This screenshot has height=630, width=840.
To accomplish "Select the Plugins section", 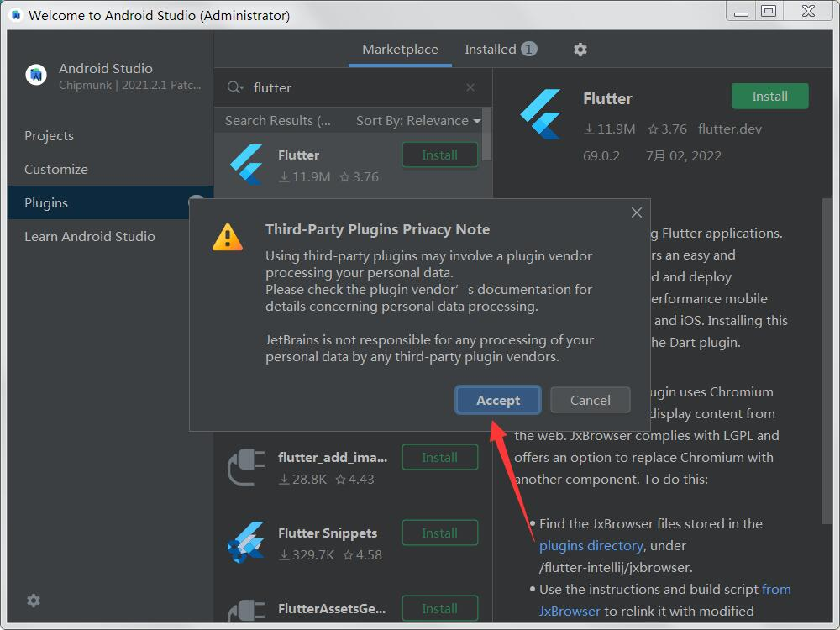I will click(x=110, y=203).
